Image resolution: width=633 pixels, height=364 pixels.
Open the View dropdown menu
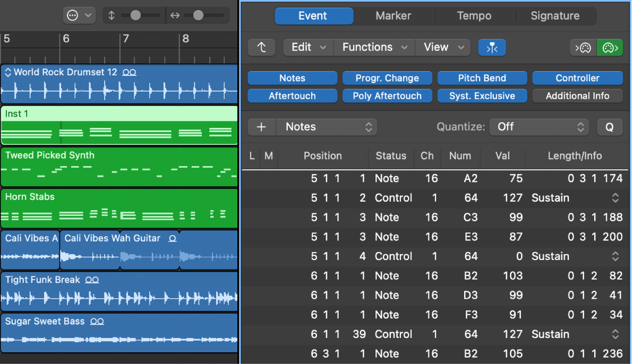pos(442,47)
